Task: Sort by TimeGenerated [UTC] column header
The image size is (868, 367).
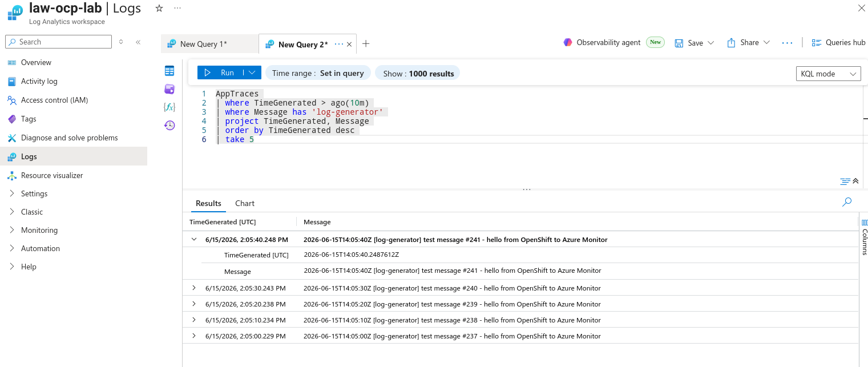Action: [x=223, y=221]
